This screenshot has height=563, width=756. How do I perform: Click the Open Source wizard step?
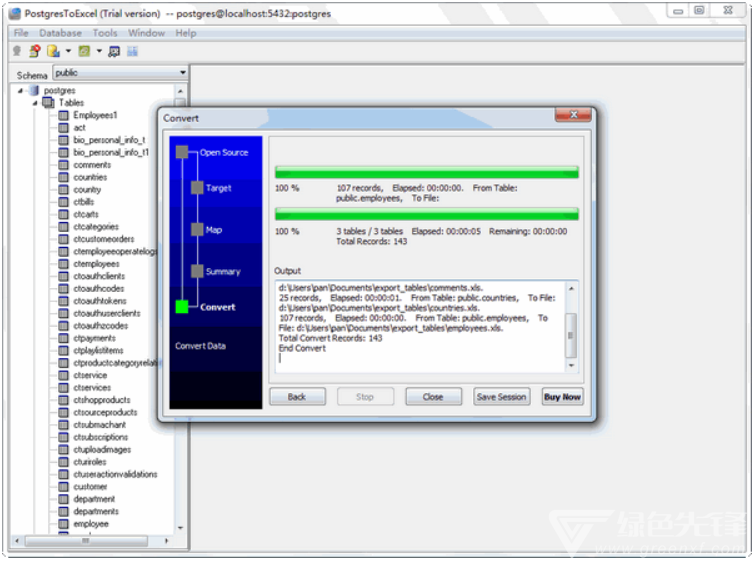(x=224, y=152)
